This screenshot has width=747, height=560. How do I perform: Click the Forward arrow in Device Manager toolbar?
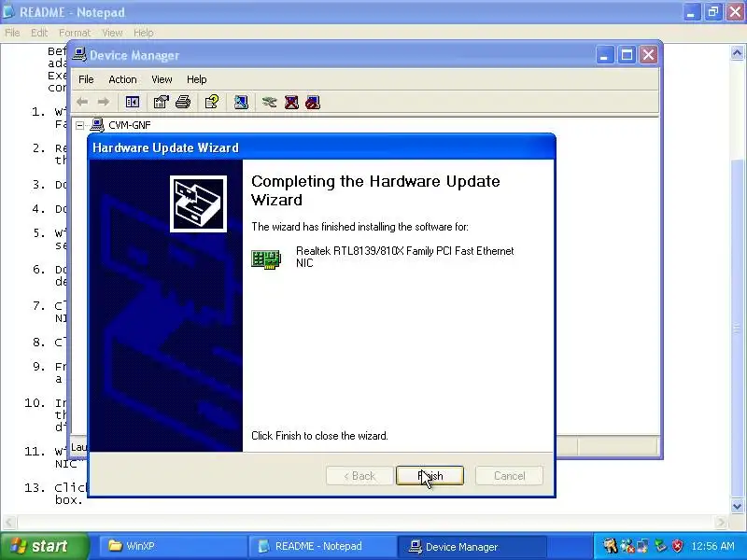click(x=104, y=102)
